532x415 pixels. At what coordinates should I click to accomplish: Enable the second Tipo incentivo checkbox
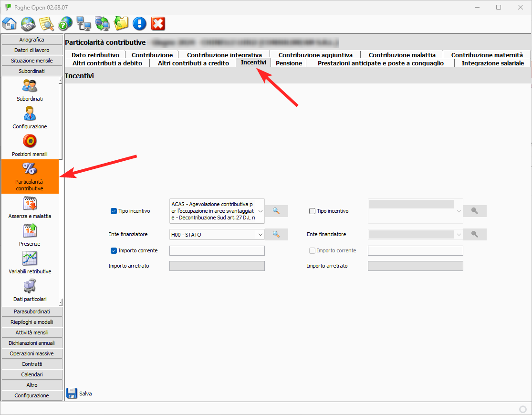(312, 211)
